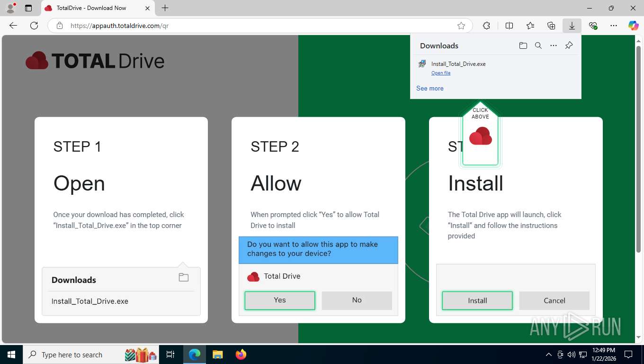Open the Windows Start menu
Viewport: 644px width, 364px height.
coord(11,355)
